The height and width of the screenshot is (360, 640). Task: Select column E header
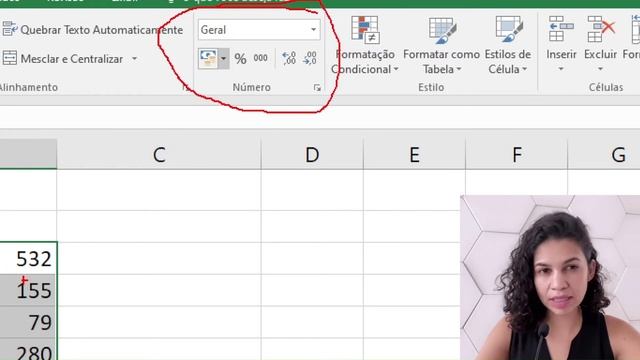[414, 154]
